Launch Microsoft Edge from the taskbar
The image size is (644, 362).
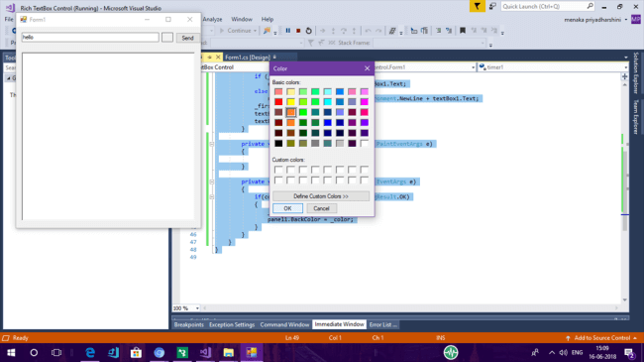pyautogui.click(x=90, y=352)
